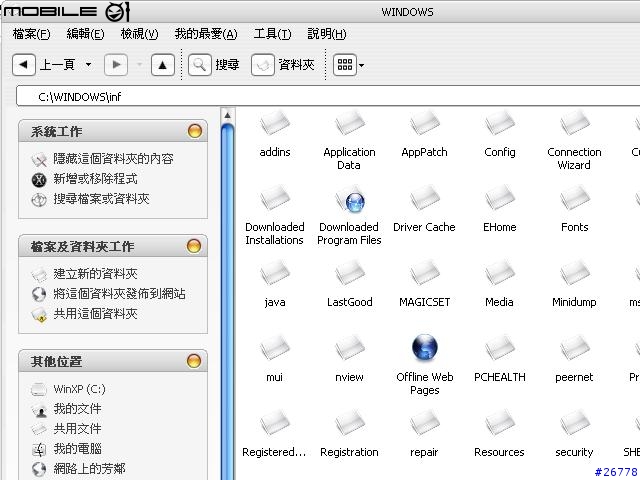Click the forward arrow button
This screenshot has width=640, height=480.
[x=116, y=64]
